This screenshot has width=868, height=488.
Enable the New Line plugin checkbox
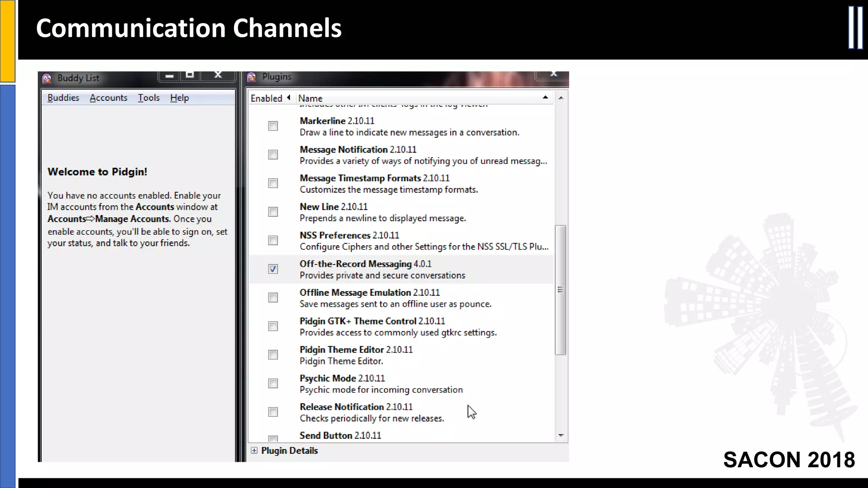click(x=273, y=212)
